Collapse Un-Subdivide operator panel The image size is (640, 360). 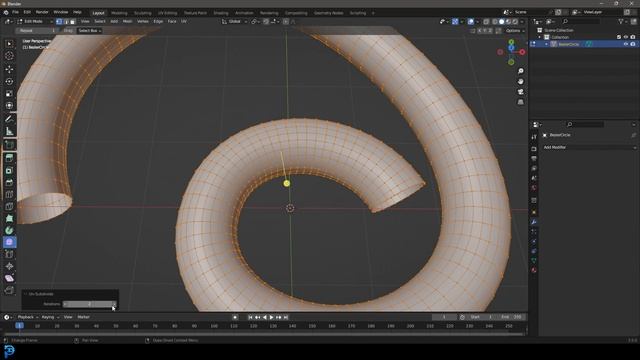25,294
